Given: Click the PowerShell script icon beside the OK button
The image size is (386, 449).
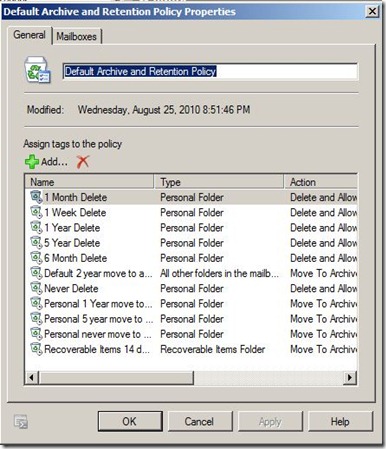Looking at the screenshot, I should (x=21, y=421).
